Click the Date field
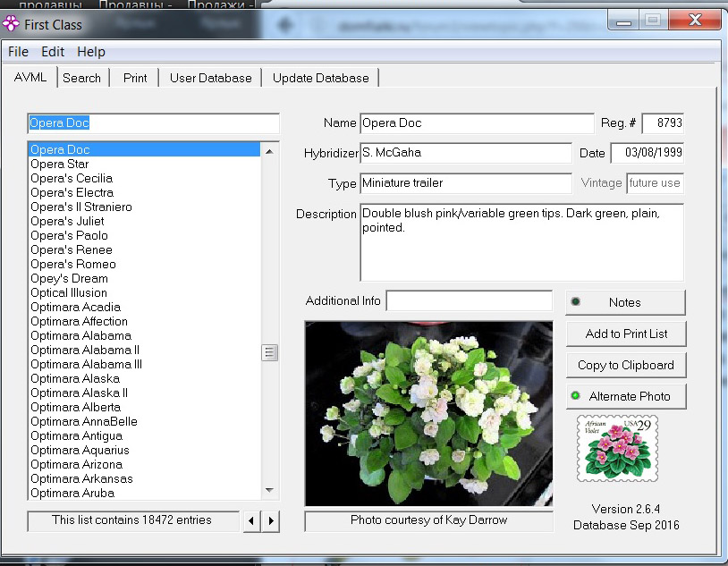This screenshot has width=728, height=566. coord(648,153)
